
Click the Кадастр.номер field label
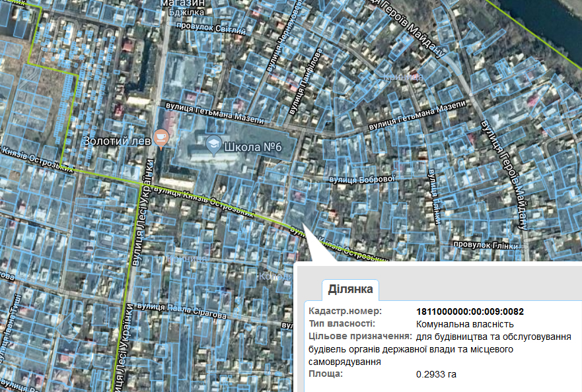click(x=345, y=311)
